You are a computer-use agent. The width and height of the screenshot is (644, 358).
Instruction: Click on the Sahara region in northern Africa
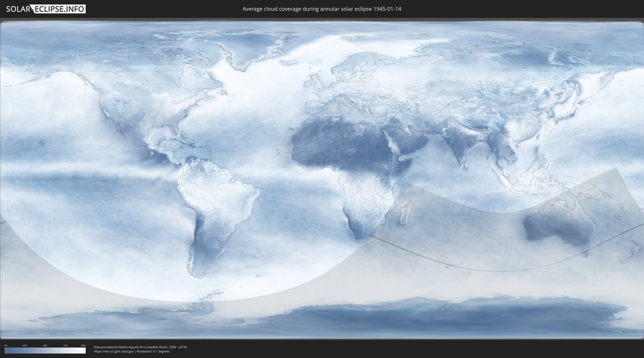click(338, 136)
